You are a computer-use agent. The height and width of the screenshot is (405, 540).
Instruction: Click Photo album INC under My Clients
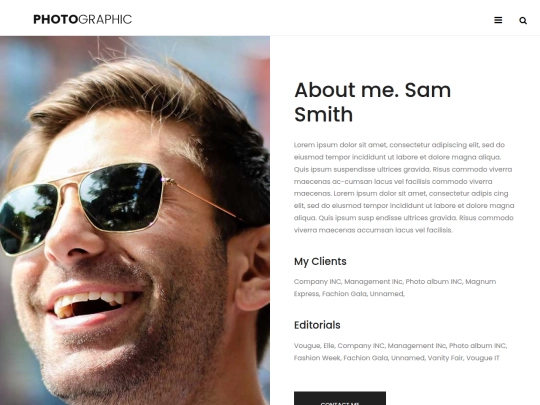434,282
